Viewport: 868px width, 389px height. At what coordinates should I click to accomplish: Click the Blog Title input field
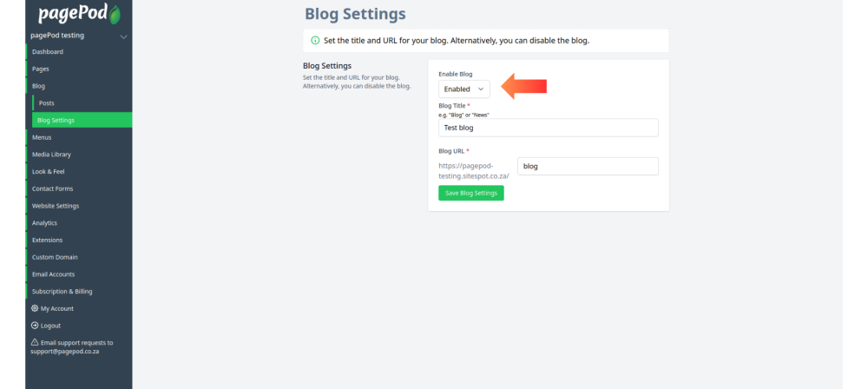point(549,128)
